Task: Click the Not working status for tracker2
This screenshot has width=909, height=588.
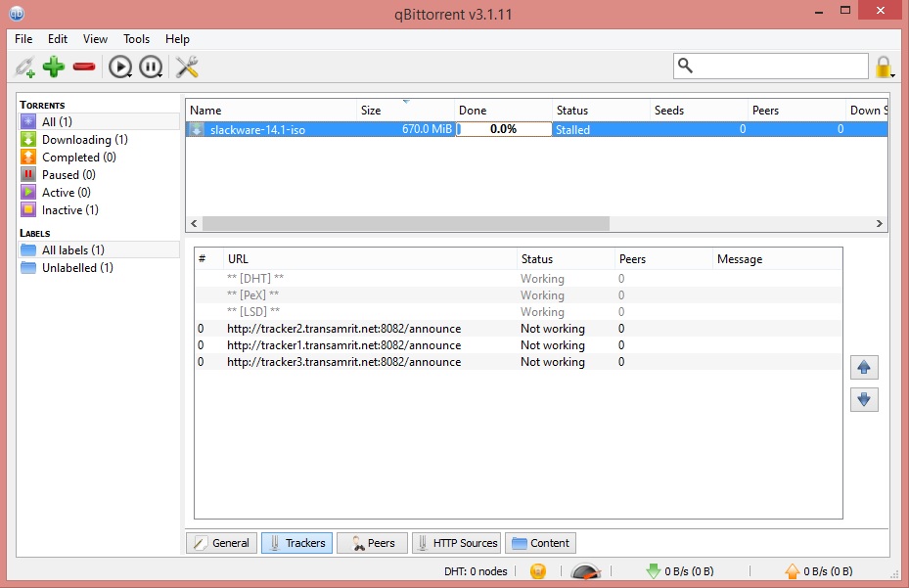Action: pyautogui.click(x=553, y=329)
